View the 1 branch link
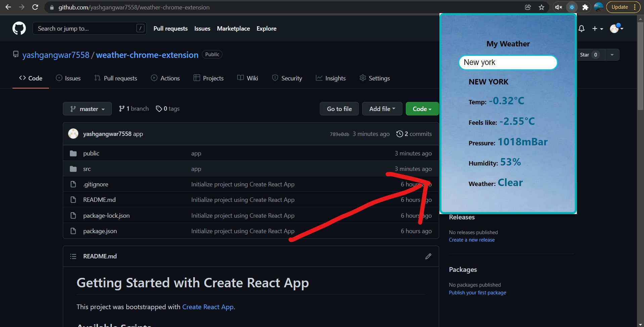This screenshot has width=644, height=327. tap(134, 109)
